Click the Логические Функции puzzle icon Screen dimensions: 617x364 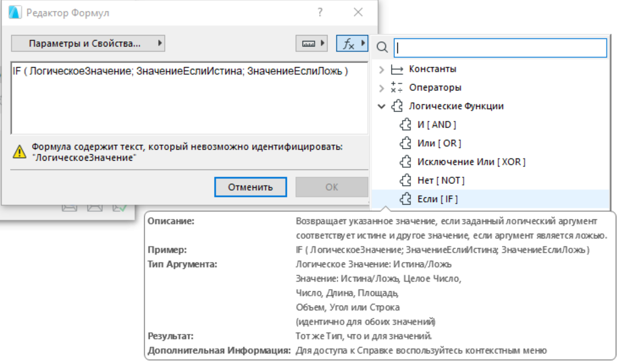pos(397,106)
